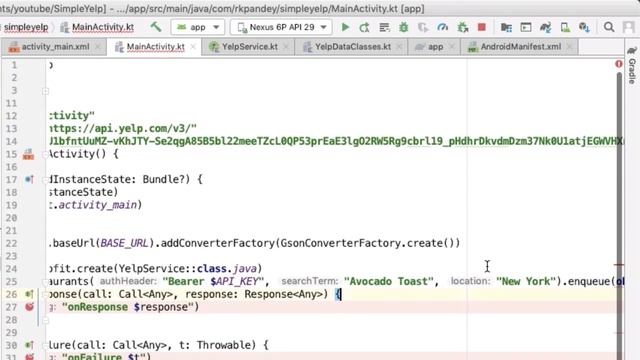Switch to the app Gradle tab
This screenshot has width=640, height=360.
tap(435, 47)
